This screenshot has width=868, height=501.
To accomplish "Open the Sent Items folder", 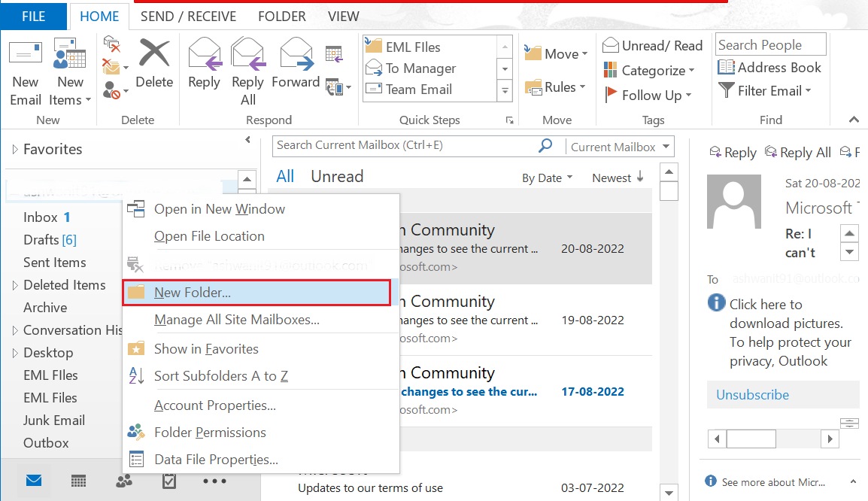I will point(54,263).
